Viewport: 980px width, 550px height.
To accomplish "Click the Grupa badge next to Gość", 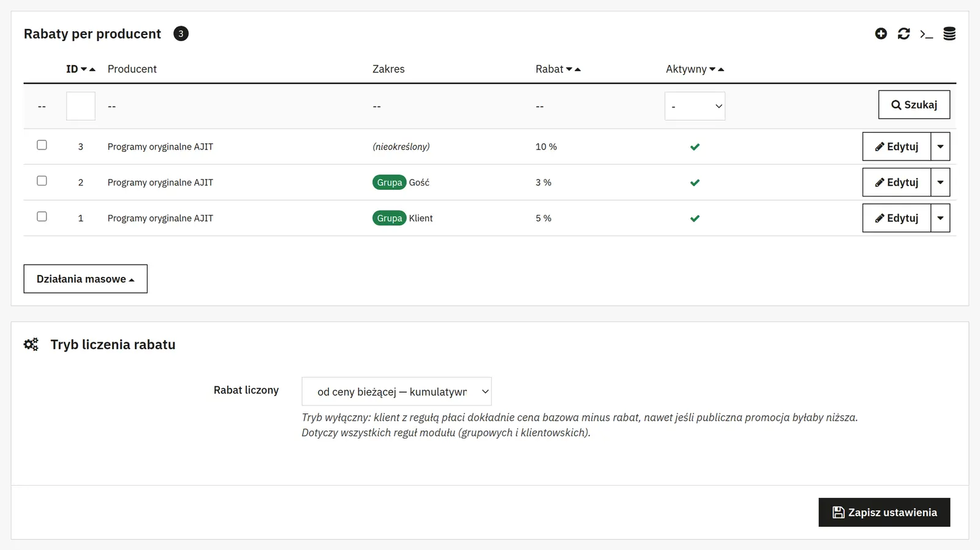I will 390,183.
